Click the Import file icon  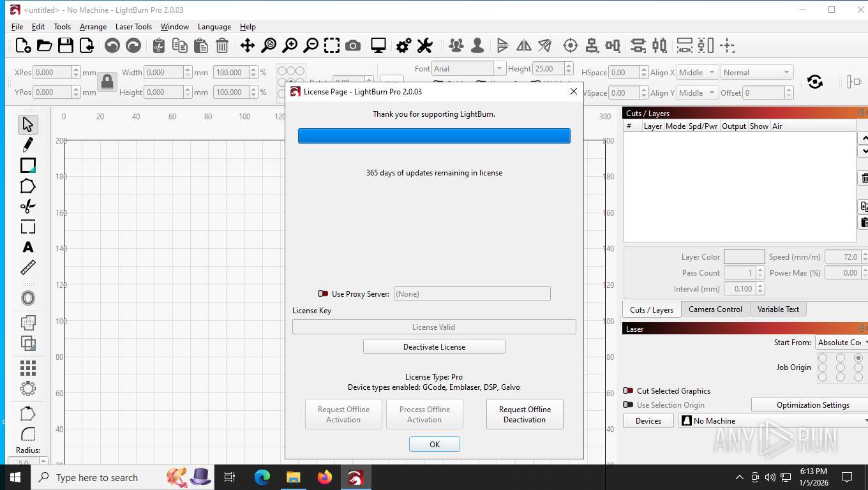click(86, 45)
